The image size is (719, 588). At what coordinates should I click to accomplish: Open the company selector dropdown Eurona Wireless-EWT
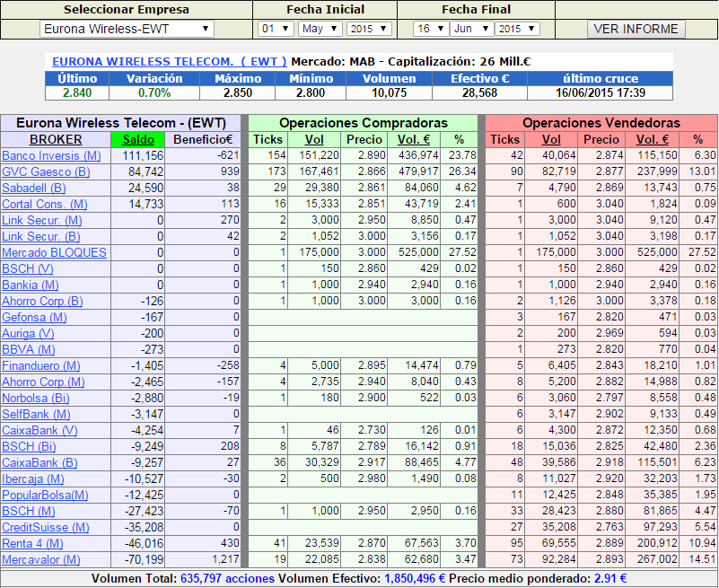[x=127, y=29]
